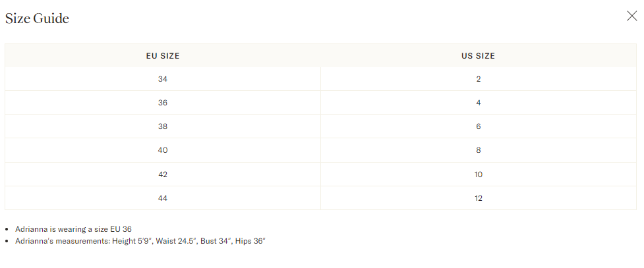Image resolution: width=644 pixels, height=268 pixels.
Task: Choose EU size 40 cell
Action: point(163,150)
